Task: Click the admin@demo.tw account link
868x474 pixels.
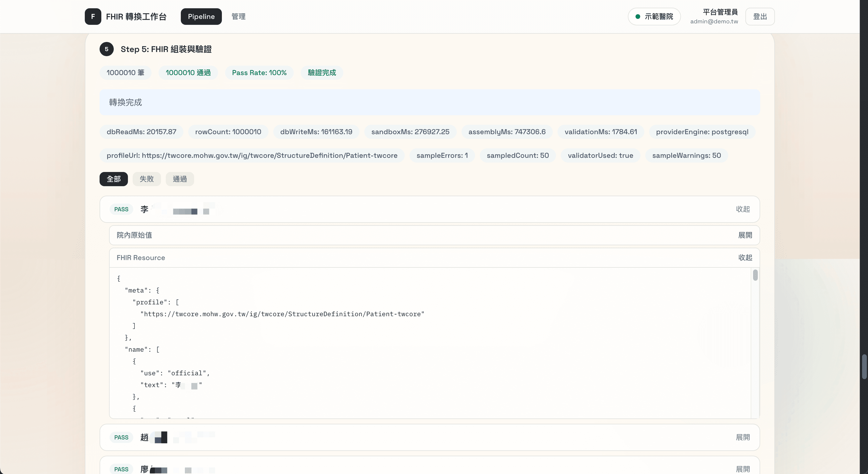Action: [714, 21]
